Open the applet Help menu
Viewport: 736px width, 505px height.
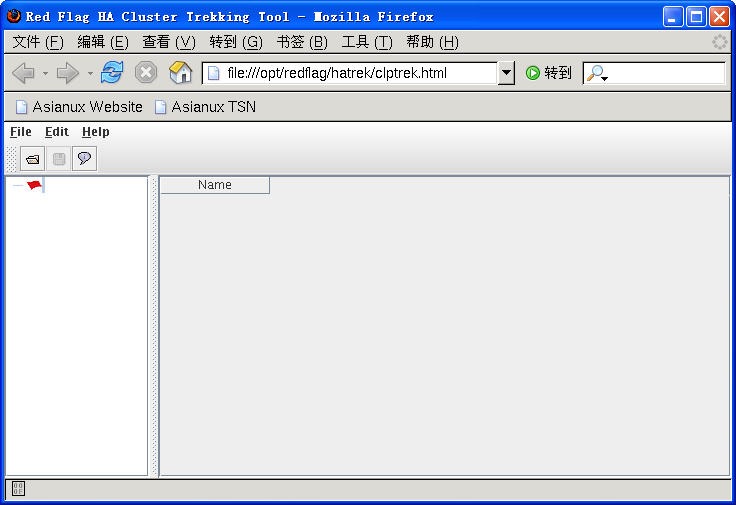[x=96, y=132]
